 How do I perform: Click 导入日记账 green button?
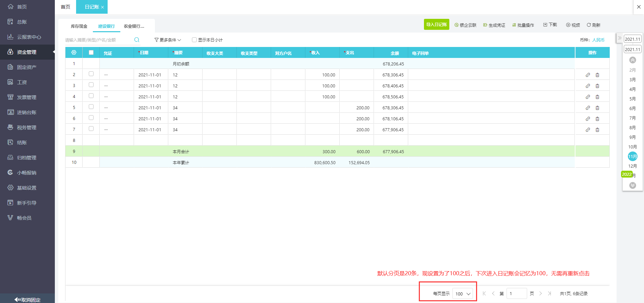(436, 25)
